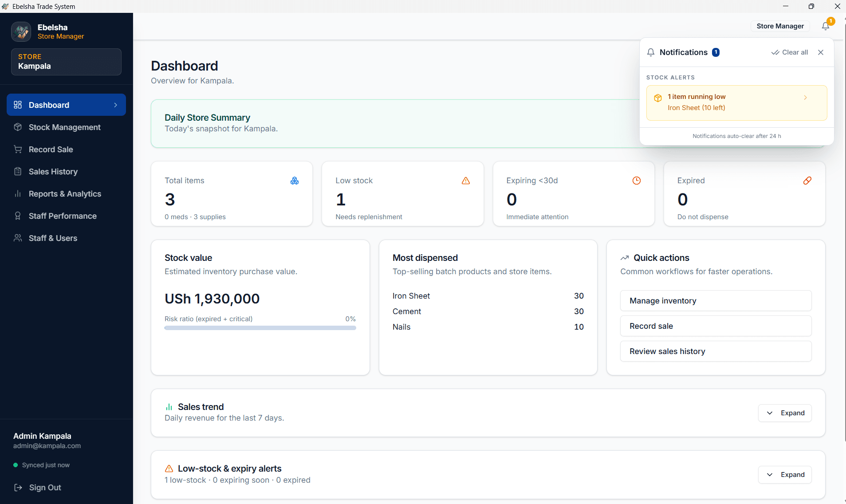Click the Low stock card
Viewport: 846px width, 504px height.
[402, 194]
